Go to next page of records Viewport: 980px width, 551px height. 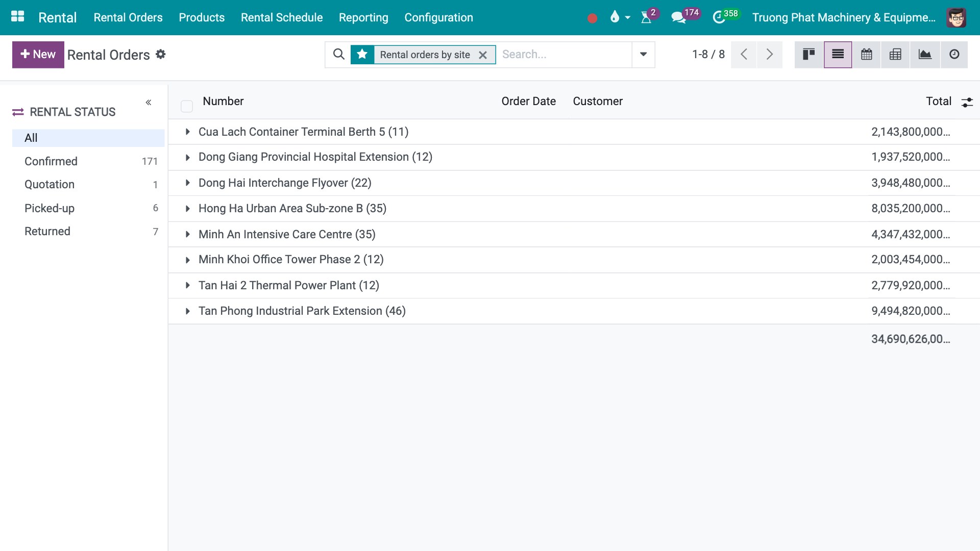click(770, 55)
